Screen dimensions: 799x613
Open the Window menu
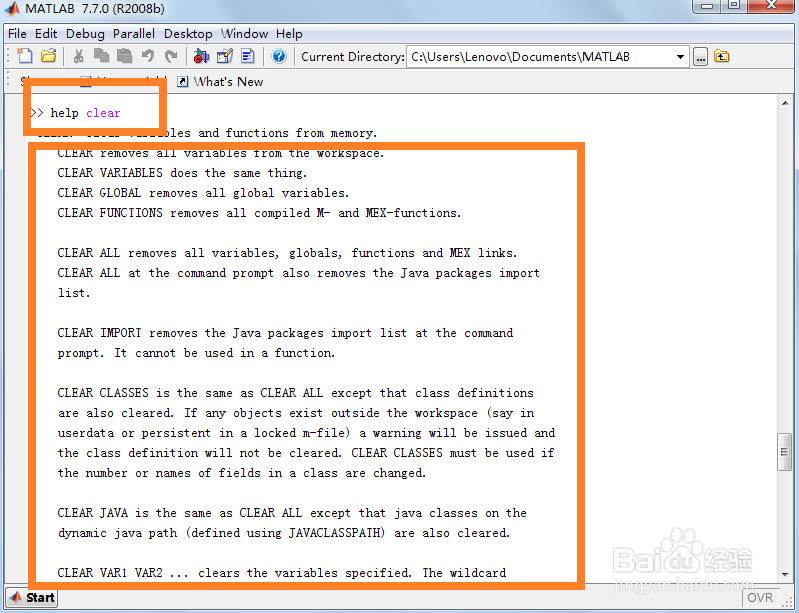tap(244, 34)
